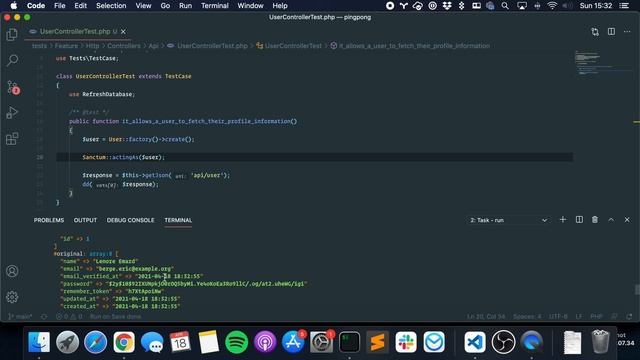Maximize the panel with the chevron up
640x360 pixels.
tap(611, 220)
